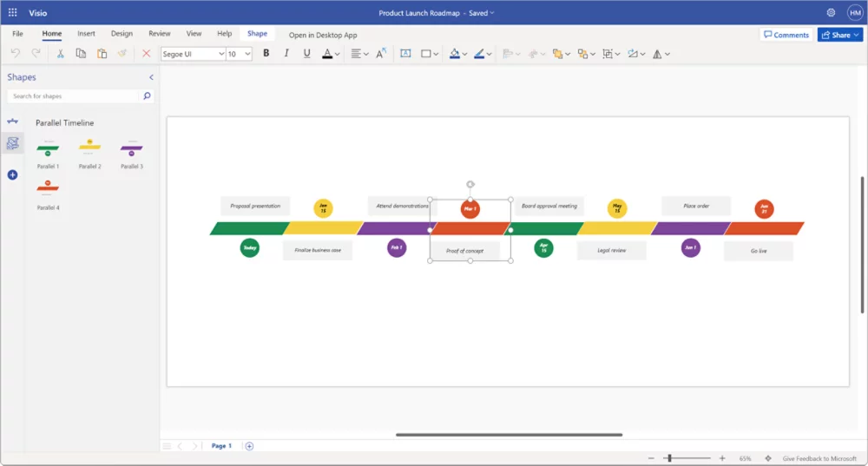
Task: Toggle Bold formatting
Action: (x=266, y=53)
